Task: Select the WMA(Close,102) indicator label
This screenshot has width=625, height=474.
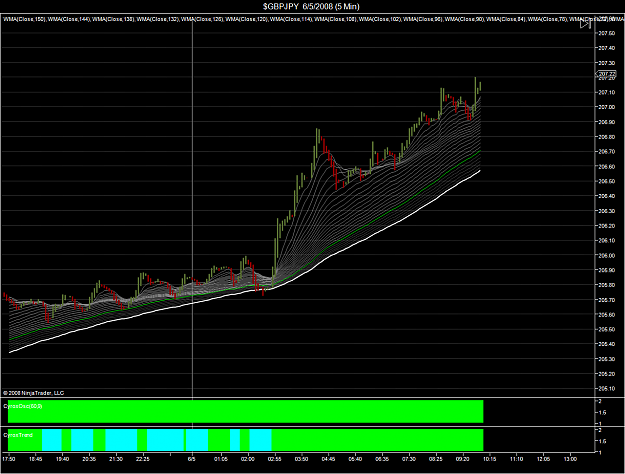Action: [380, 19]
